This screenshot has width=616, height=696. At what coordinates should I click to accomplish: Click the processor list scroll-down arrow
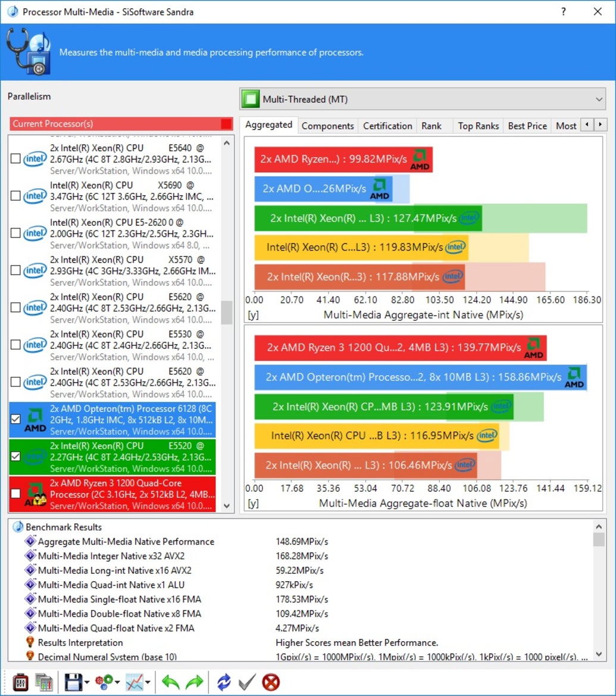pyautogui.click(x=227, y=505)
